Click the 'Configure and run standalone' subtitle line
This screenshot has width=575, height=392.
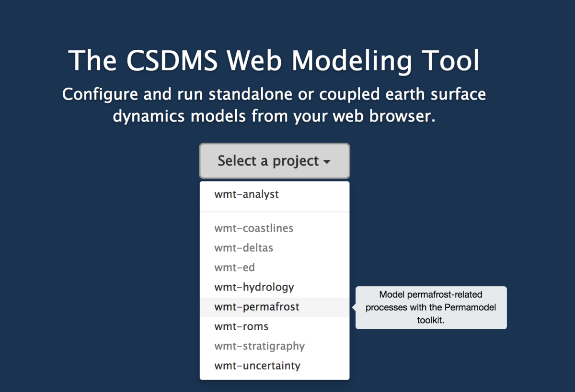[x=274, y=94]
